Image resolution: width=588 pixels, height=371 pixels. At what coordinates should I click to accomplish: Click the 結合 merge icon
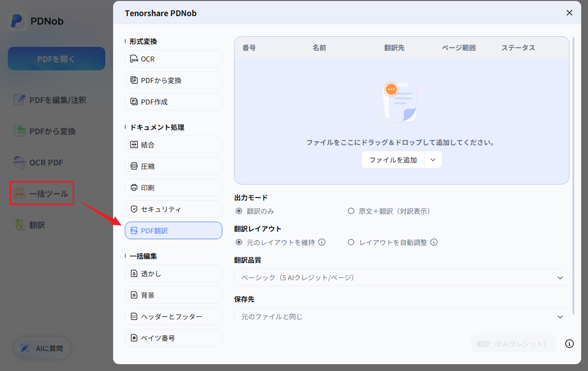pos(134,145)
